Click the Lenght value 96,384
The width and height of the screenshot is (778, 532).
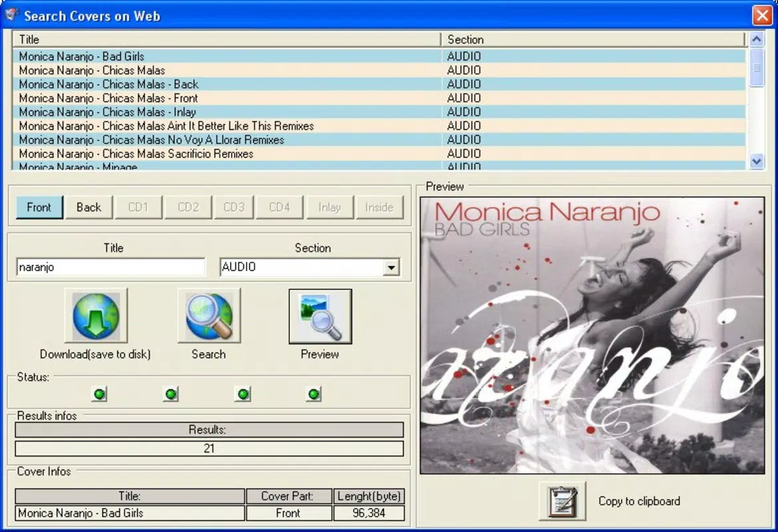[x=369, y=513]
